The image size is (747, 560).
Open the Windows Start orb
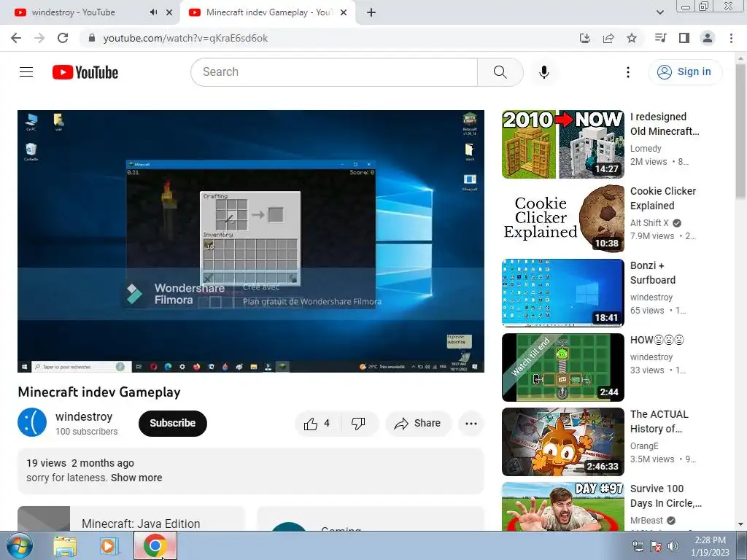point(20,545)
